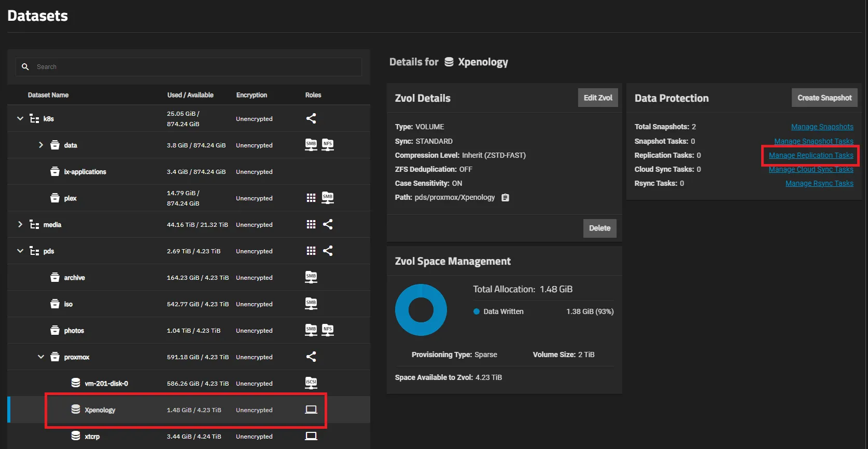The height and width of the screenshot is (449, 868).
Task: Expand the media dataset tree
Action: point(20,224)
